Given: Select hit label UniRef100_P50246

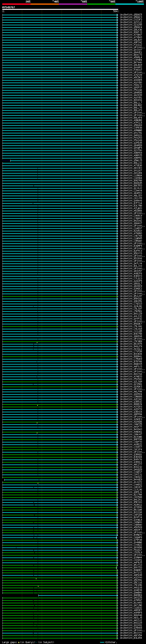Looking at the screenshot, I should 131,90.
